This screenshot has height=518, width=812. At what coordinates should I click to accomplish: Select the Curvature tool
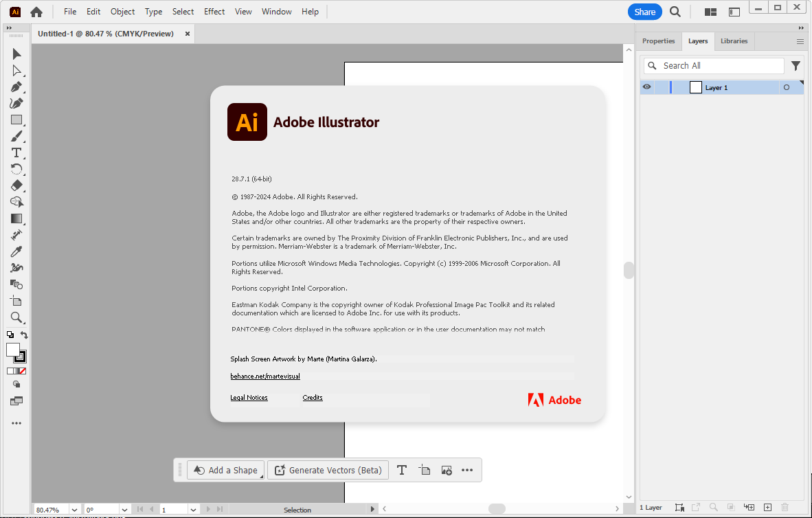pyautogui.click(x=16, y=103)
